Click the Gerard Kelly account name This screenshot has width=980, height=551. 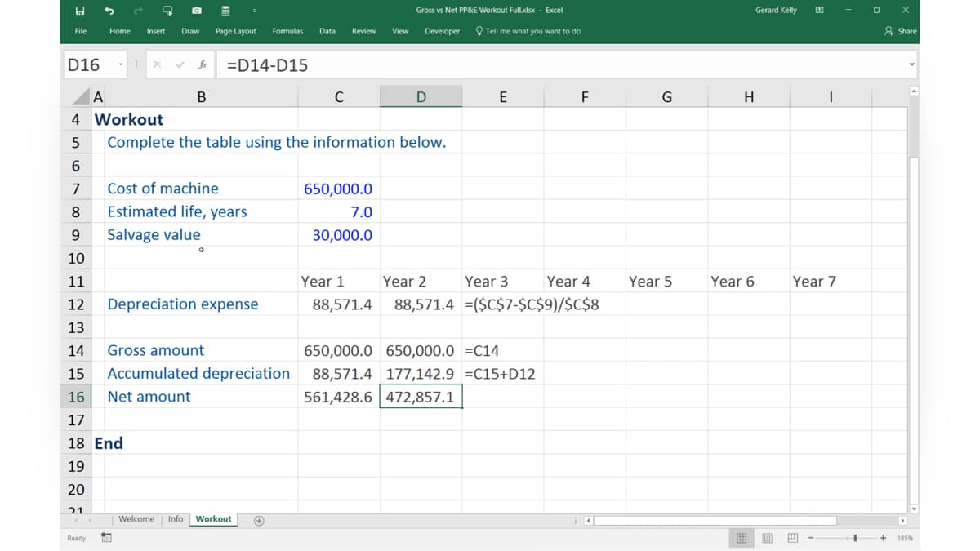(776, 11)
